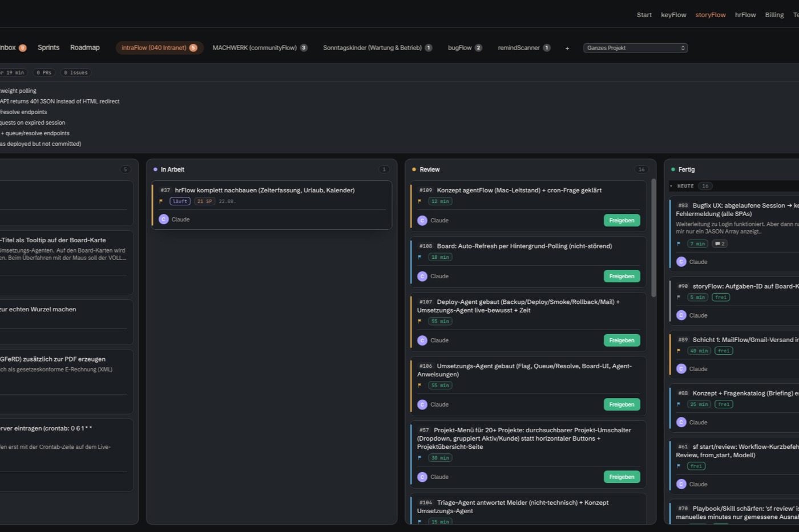Click Claude avatar on card #108

[422, 276]
